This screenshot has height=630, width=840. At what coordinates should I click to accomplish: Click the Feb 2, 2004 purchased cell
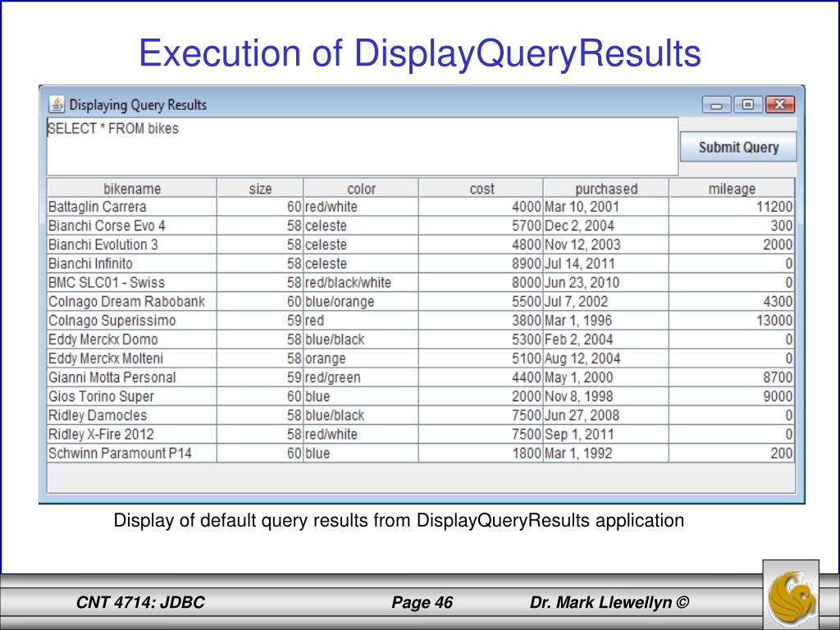coord(606,339)
